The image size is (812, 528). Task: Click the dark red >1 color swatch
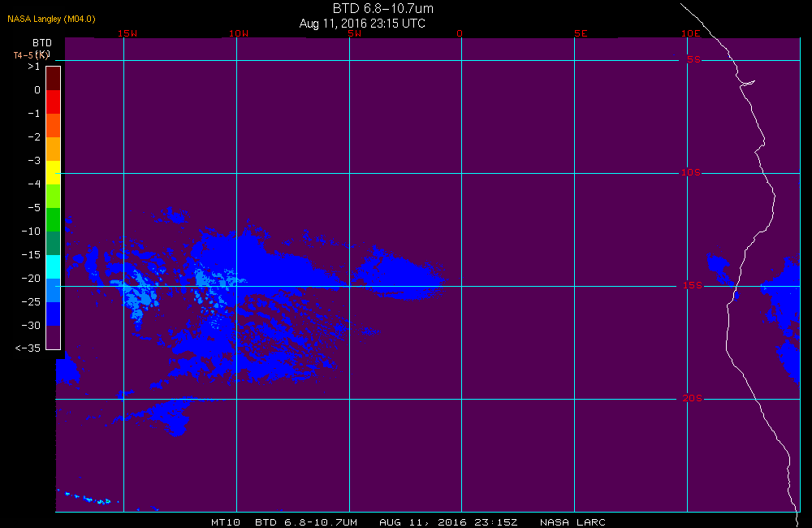pos(54,78)
